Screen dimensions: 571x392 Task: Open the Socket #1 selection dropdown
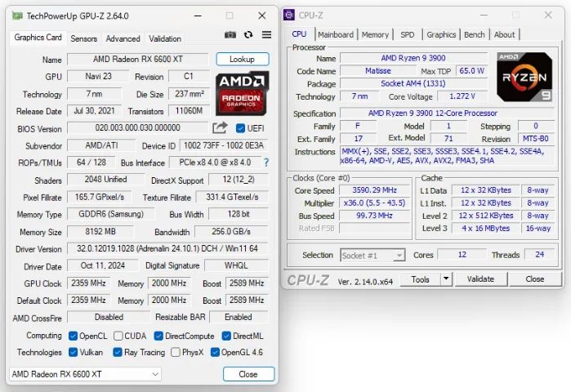pos(372,256)
